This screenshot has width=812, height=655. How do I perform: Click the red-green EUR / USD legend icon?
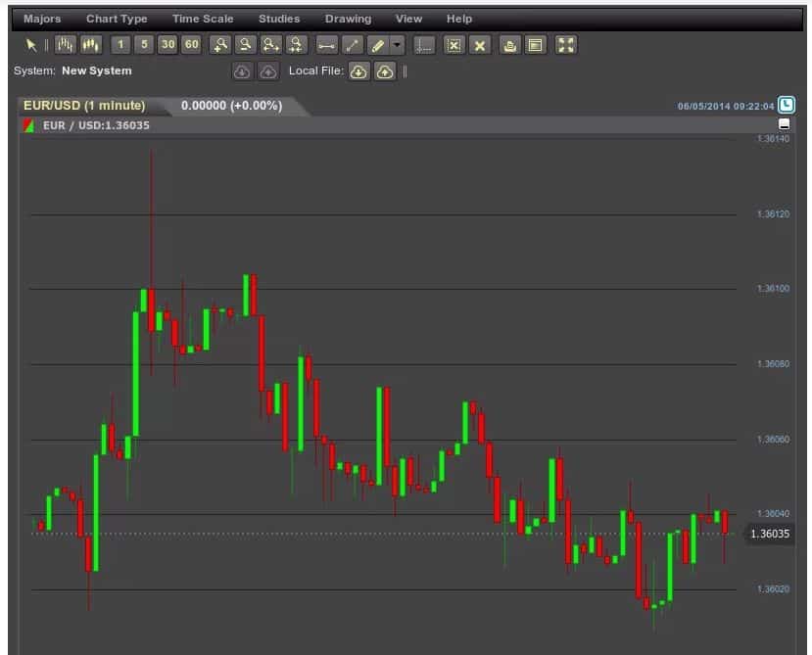[28, 125]
